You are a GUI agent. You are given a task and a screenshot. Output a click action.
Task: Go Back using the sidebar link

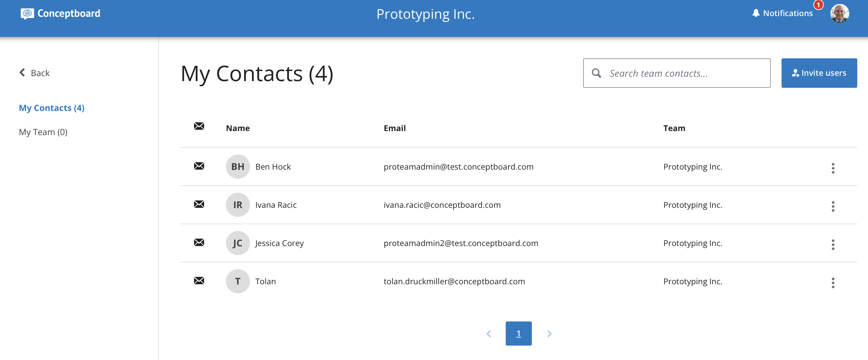coord(35,73)
